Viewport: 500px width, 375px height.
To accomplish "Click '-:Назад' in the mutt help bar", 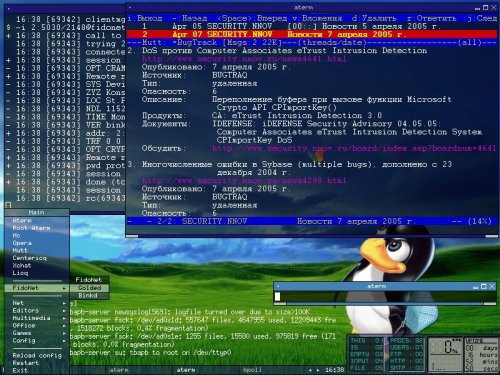I will click(x=190, y=18).
